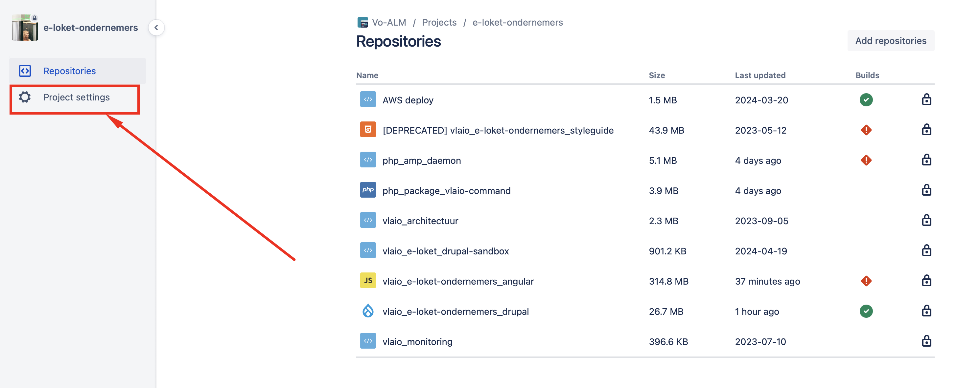The height and width of the screenshot is (388, 980).
Task: Sort by Last updated column header
Action: coord(760,75)
